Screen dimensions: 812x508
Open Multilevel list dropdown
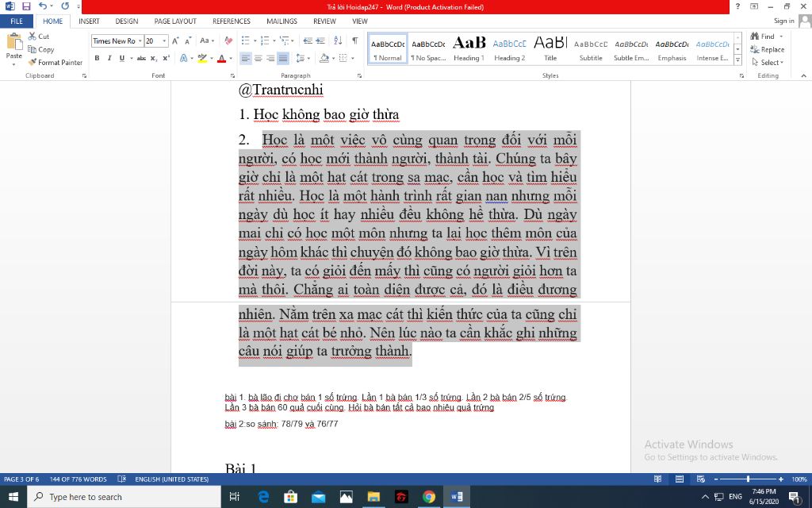coord(293,41)
